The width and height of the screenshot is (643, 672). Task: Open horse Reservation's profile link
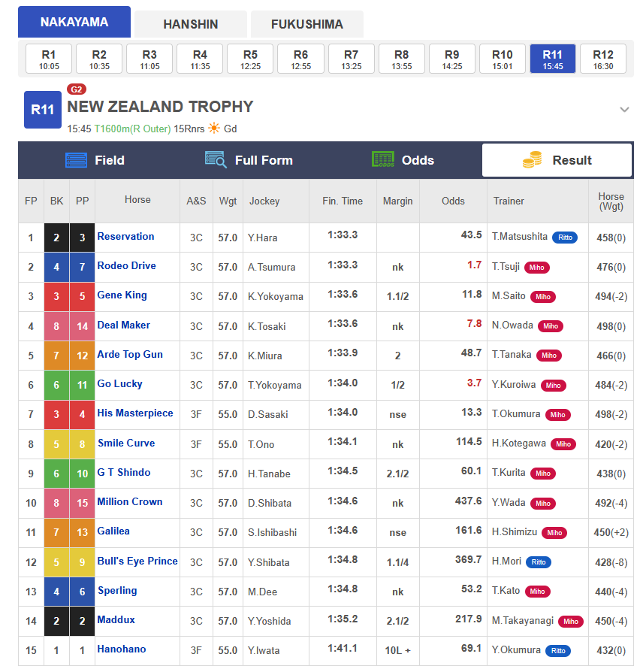125,237
